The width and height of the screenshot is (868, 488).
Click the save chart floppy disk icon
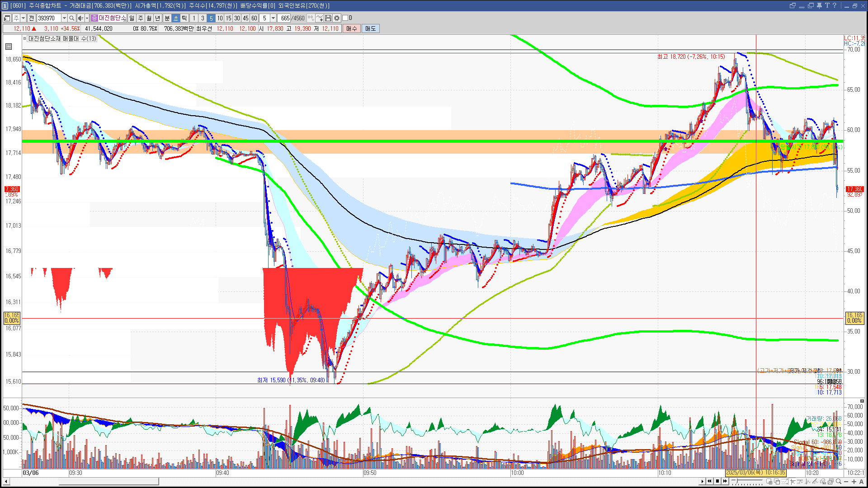coord(328,18)
